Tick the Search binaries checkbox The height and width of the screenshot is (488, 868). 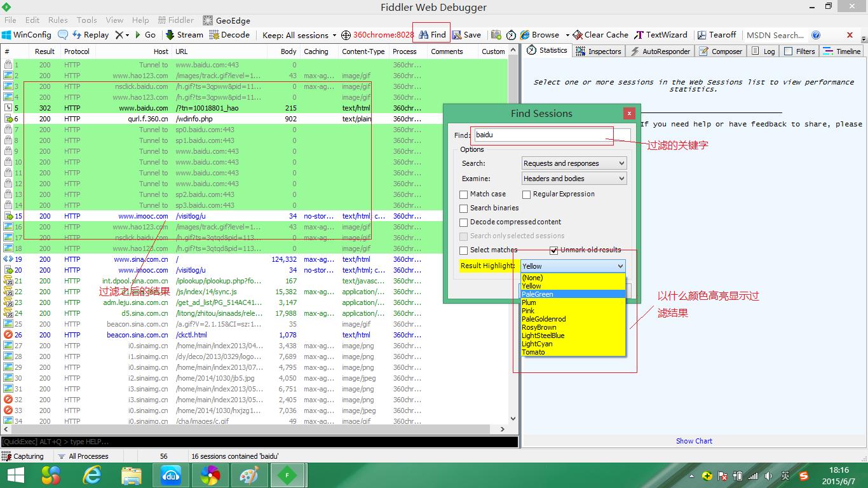(464, 208)
